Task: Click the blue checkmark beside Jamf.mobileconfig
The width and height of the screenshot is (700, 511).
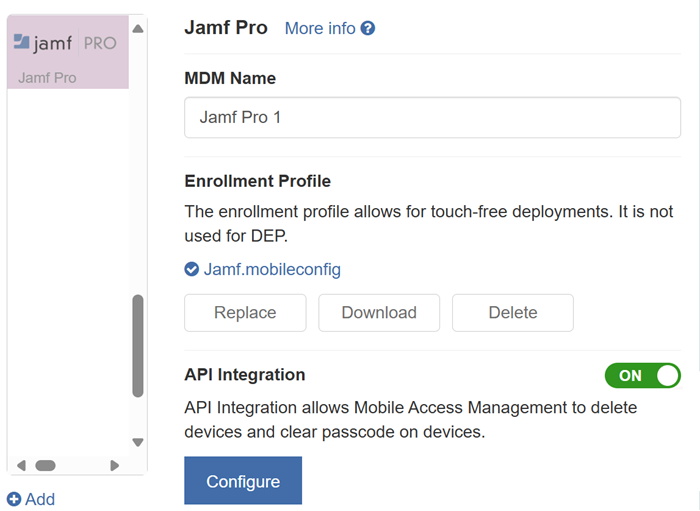Action: (192, 269)
